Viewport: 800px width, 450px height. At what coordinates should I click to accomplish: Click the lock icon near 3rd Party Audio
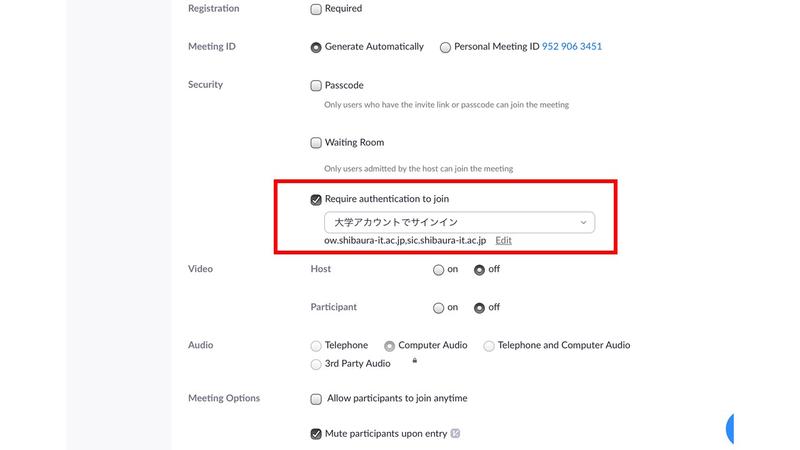(415, 361)
